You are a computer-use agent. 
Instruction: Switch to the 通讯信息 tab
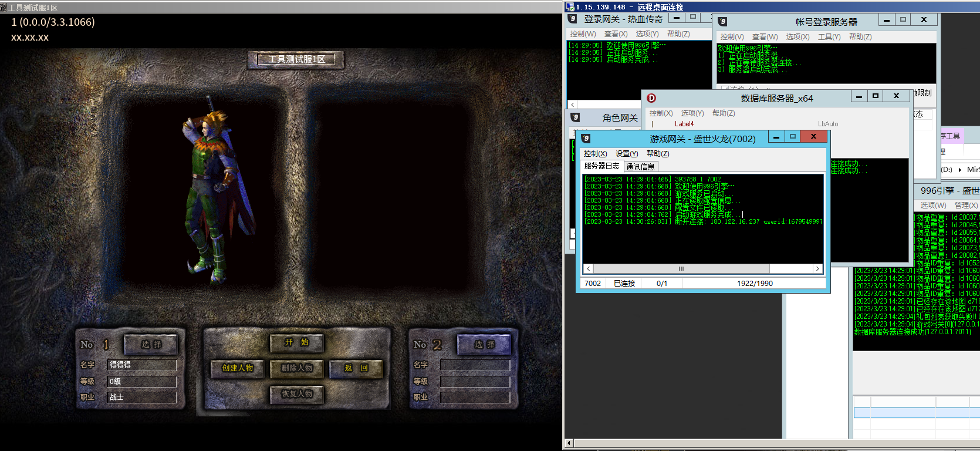point(640,167)
